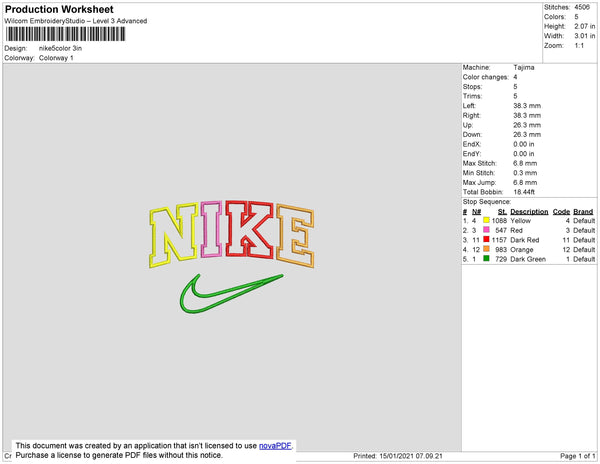
Task: Click the Description column header
Action: pos(529,212)
